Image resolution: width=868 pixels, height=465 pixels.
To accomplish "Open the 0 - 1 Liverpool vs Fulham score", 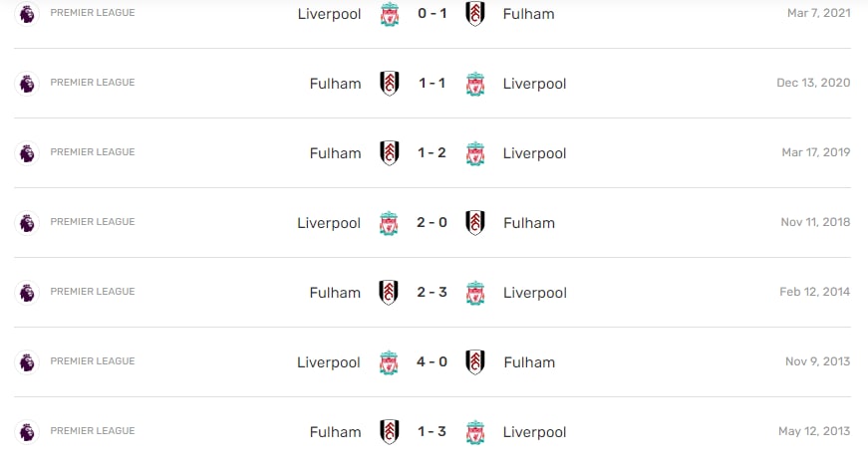I will click(x=432, y=13).
